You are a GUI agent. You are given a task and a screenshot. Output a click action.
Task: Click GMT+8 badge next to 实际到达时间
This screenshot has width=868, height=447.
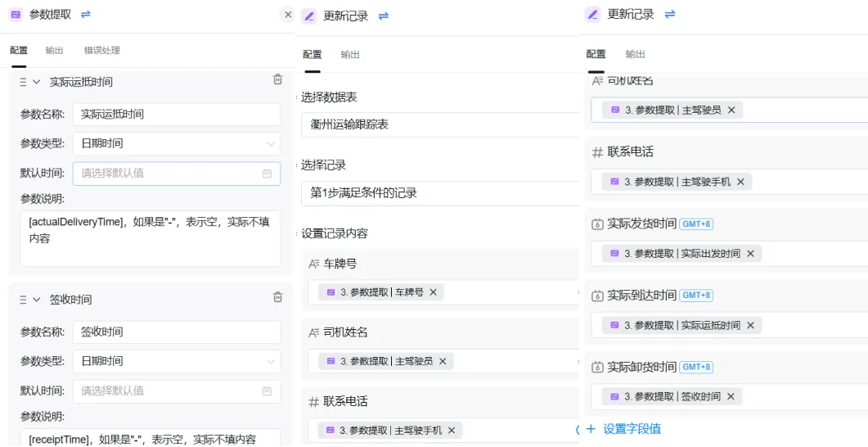tap(696, 296)
